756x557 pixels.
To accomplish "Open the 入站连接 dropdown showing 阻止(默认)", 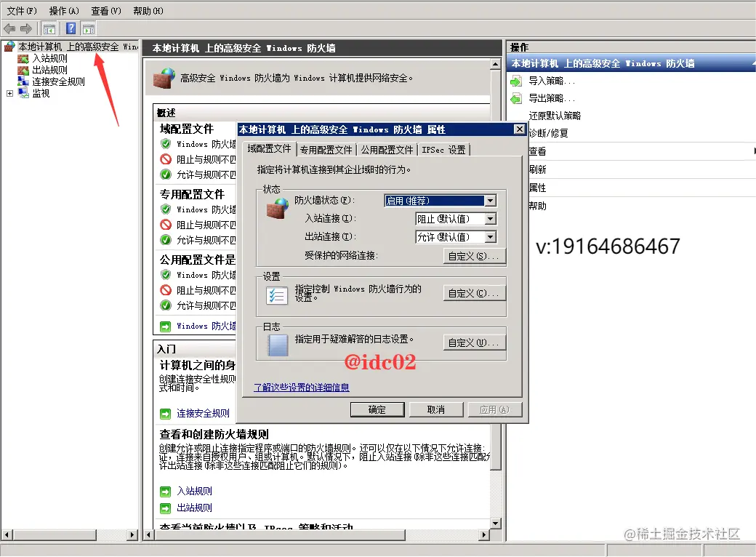I will pos(491,220).
